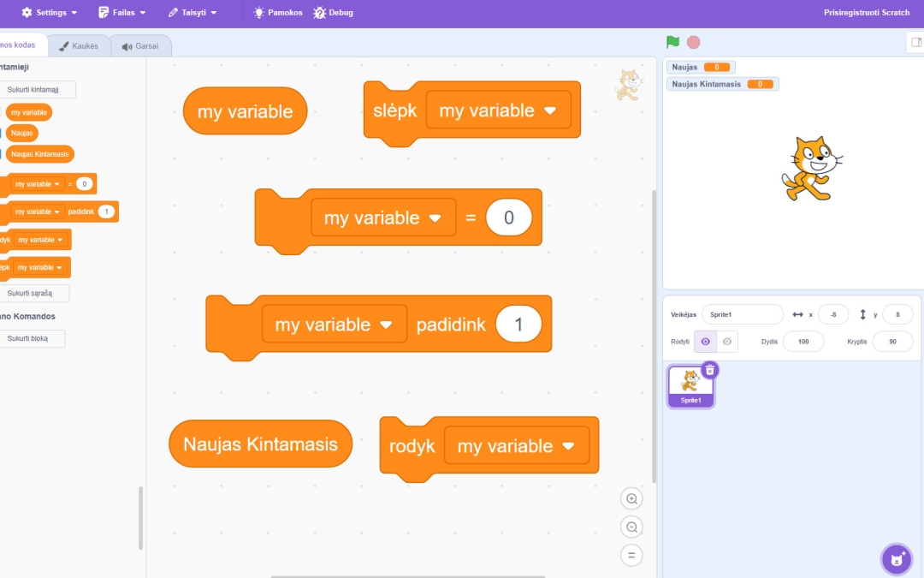Click Naujas reporter block in palette
The image size is (924, 578).
point(21,133)
